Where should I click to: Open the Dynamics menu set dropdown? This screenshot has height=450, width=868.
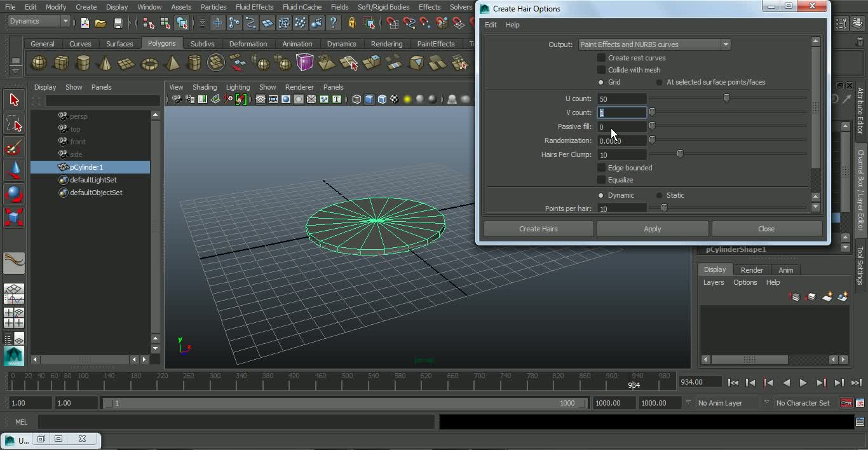[x=39, y=21]
